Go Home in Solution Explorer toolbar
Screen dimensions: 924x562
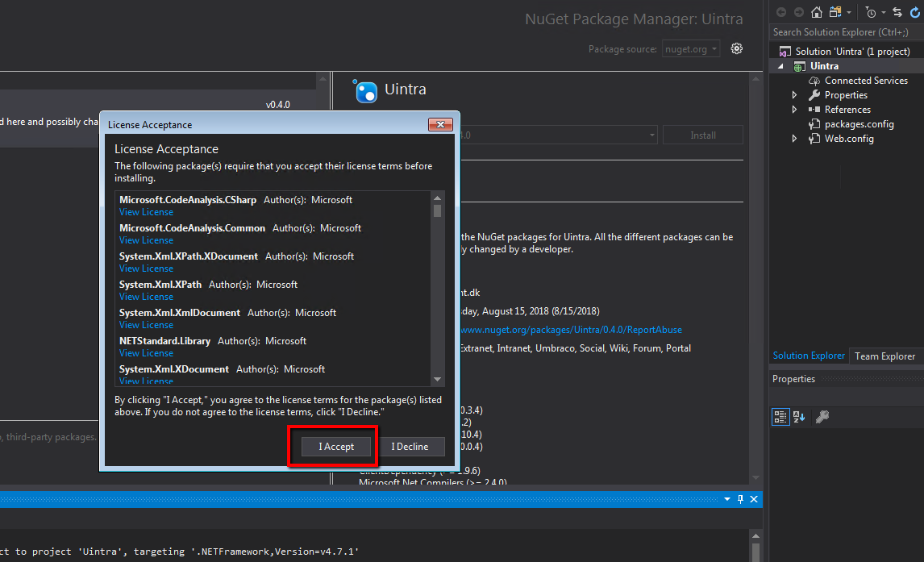coord(816,12)
